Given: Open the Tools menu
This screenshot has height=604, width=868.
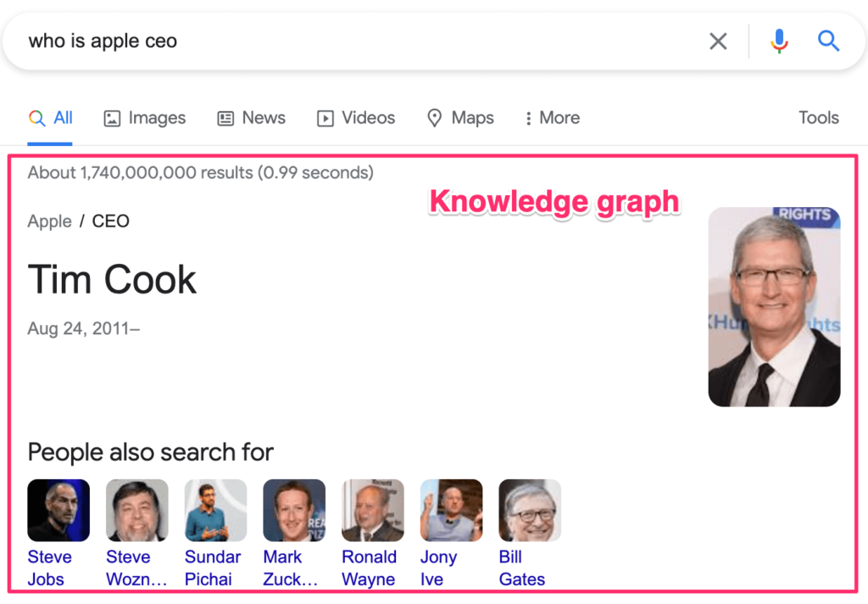Looking at the screenshot, I should tap(818, 118).
